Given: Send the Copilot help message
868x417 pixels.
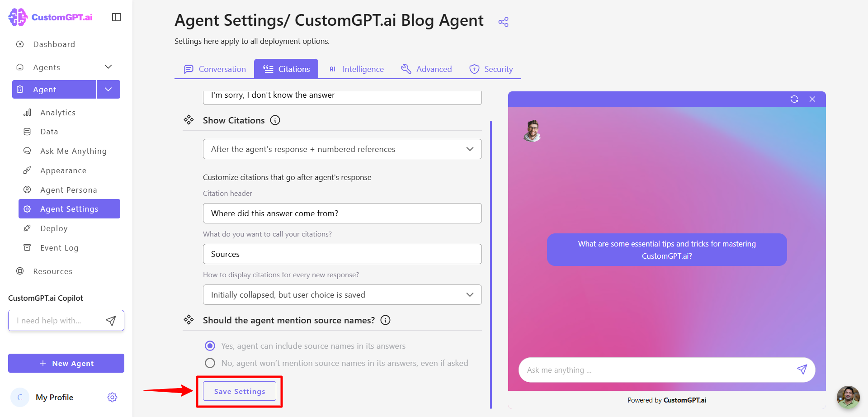Looking at the screenshot, I should [111, 321].
